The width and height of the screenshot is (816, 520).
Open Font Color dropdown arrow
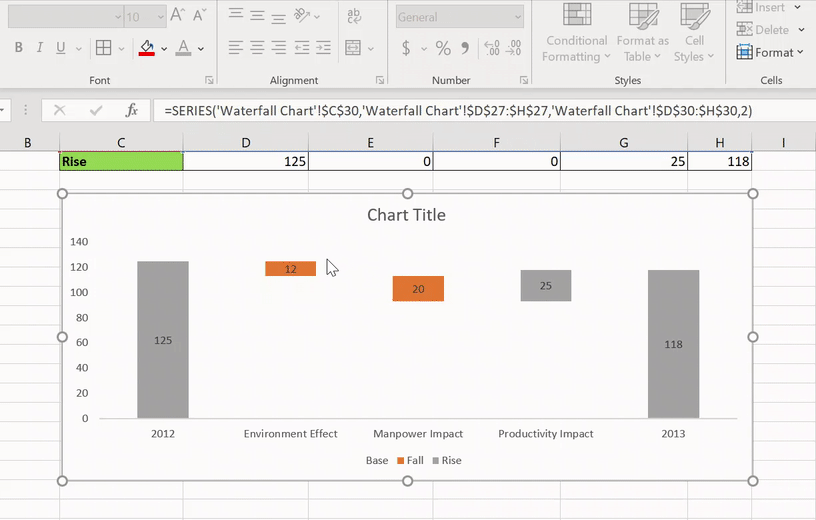[201, 48]
